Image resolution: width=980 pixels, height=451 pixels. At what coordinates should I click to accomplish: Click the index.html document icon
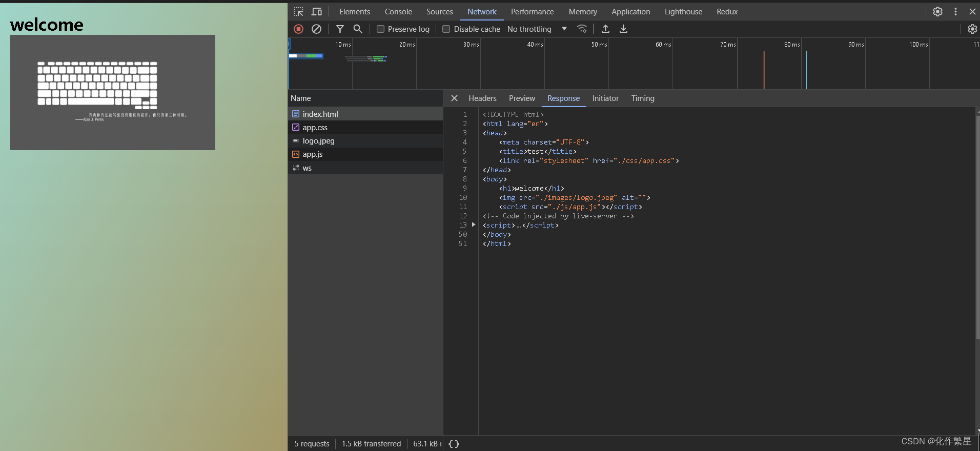point(296,114)
